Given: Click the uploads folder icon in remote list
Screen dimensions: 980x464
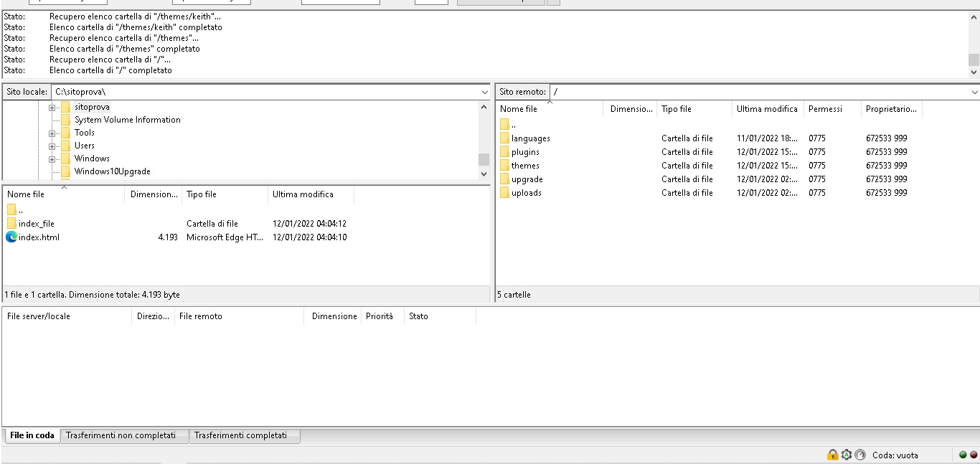Looking at the screenshot, I should (x=504, y=193).
